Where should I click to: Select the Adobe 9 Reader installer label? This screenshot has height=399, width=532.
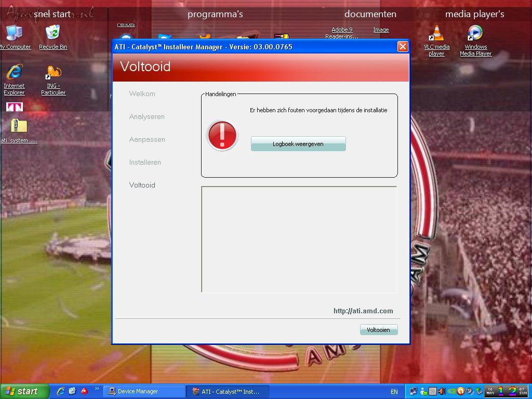pos(342,33)
